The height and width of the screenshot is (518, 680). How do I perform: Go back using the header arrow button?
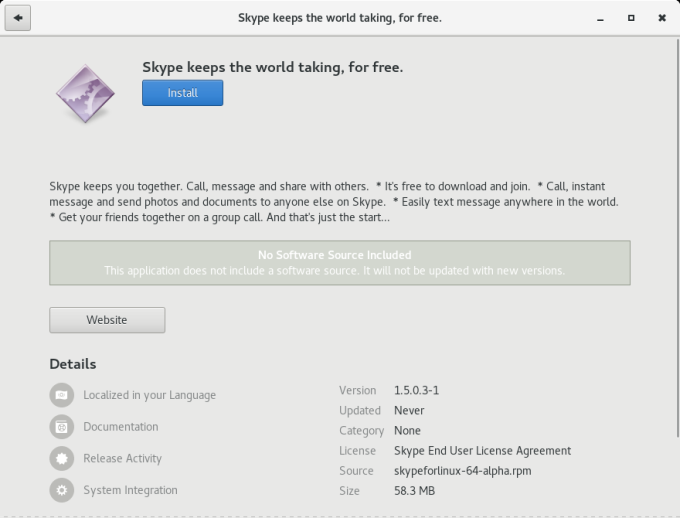(x=18, y=18)
